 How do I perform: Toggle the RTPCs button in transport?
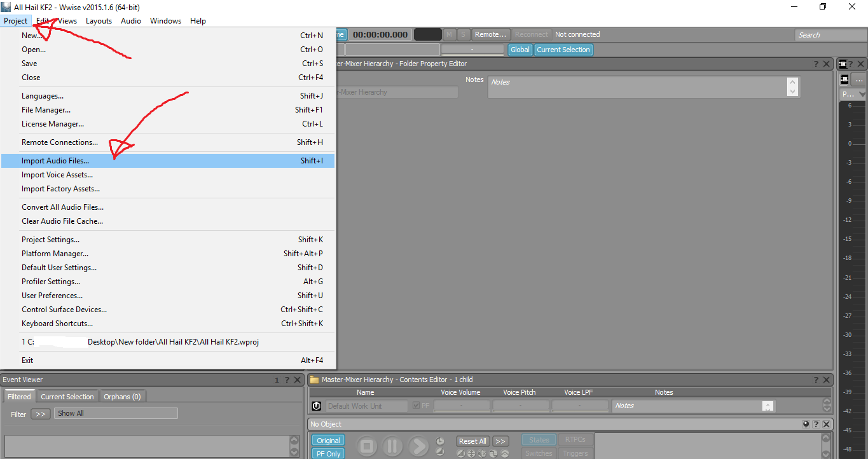click(575, 440)
